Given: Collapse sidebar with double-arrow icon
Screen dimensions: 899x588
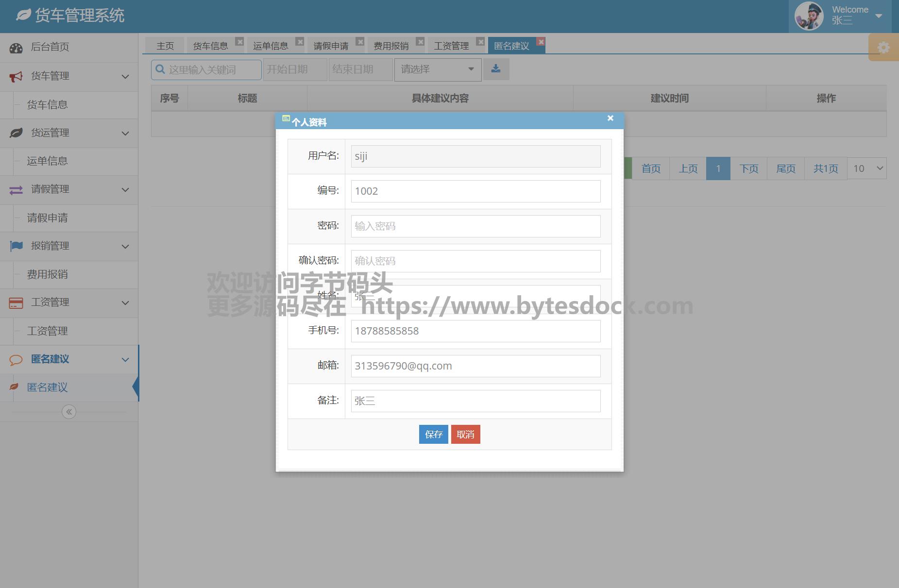Looking at the screenshot, I should click(x=69, y=412).
